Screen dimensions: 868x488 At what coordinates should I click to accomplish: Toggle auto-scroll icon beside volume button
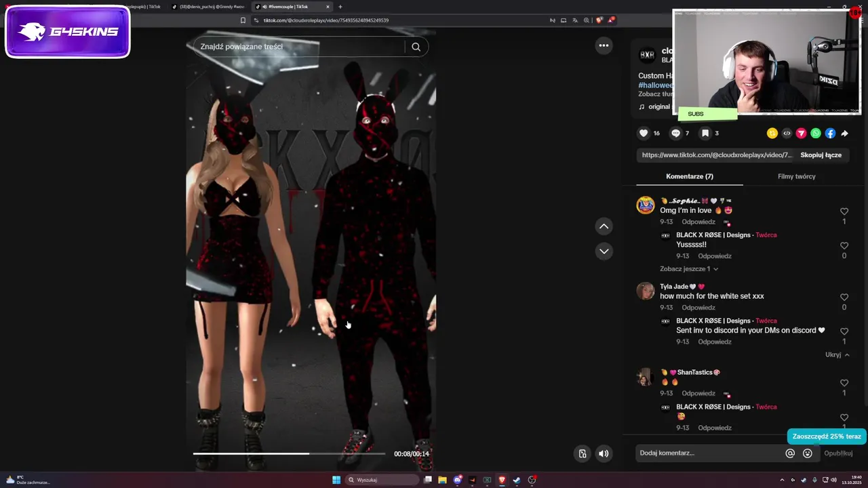[582, 453]
